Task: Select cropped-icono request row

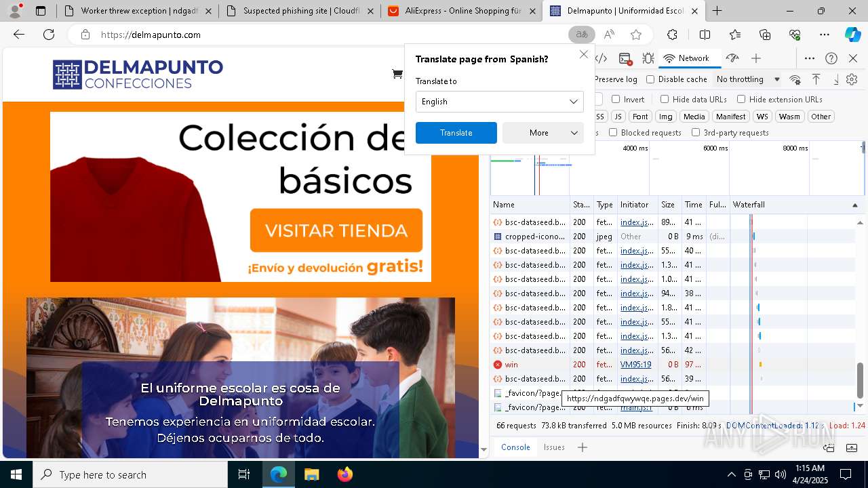Action: (673, 237)
